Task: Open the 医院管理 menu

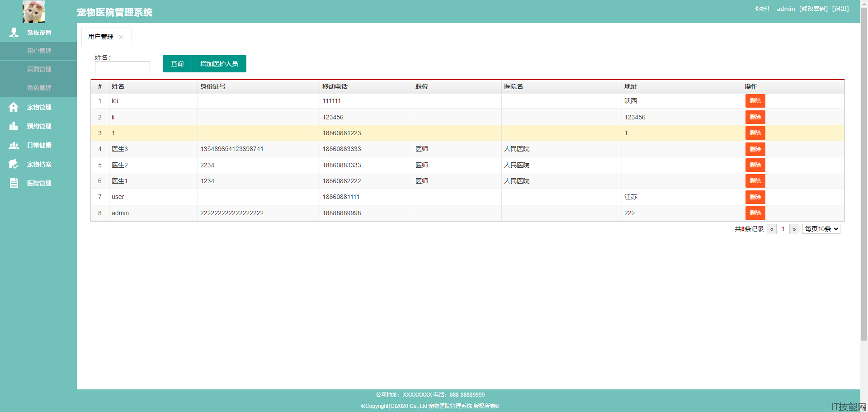Action: click(x=38, y=183)
